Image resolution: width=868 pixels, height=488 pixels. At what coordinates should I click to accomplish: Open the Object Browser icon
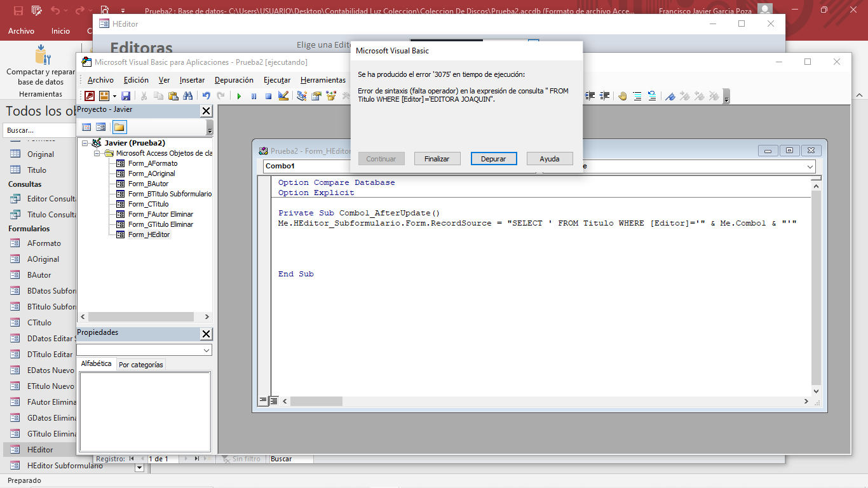tap(330, 96)
